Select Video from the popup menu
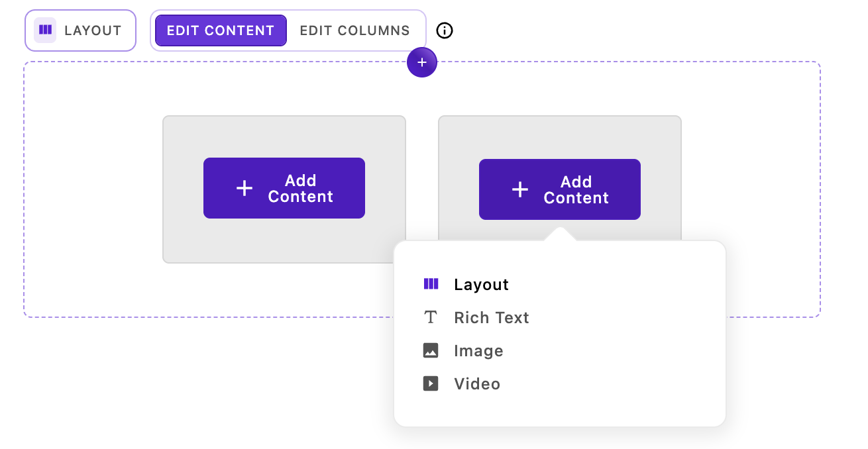Image resolution: width=868 pixels, height=449 pixels. [477, 383]
